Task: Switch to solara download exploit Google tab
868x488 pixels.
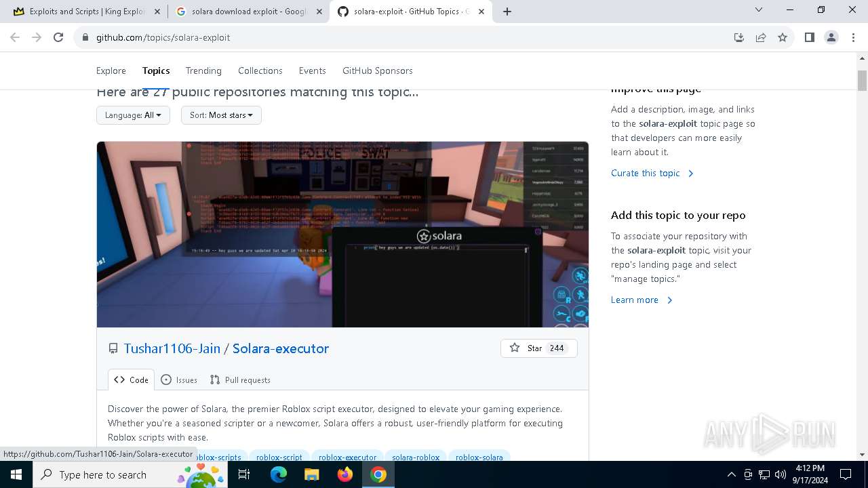Action: point(248,12)
